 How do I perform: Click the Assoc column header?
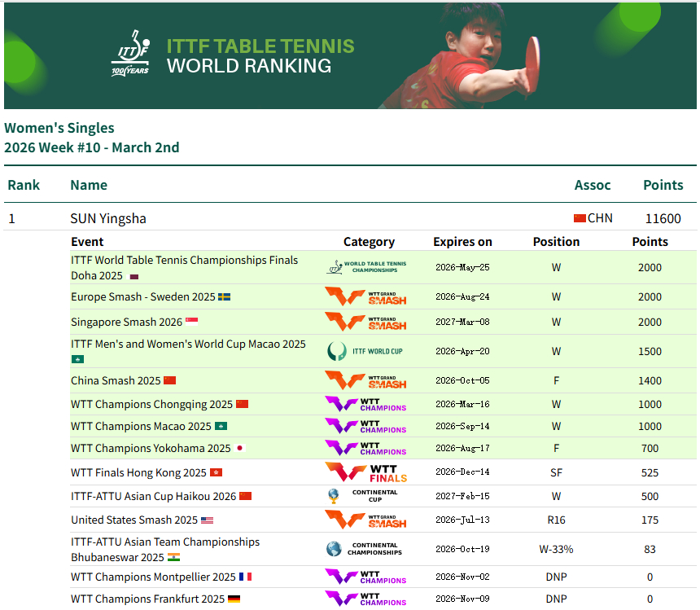pos(593,185)
